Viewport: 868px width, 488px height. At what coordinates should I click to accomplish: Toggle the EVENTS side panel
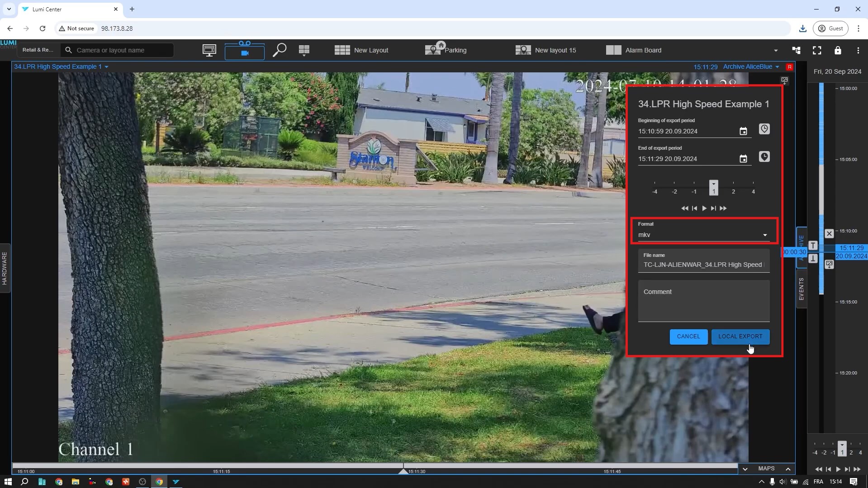pos(801,289)
